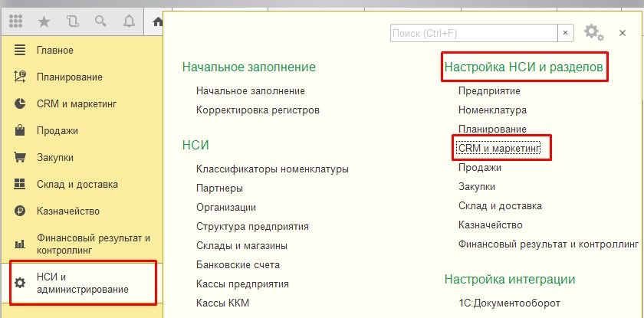Open the notifications bell icon

click(x=129, y=21)
